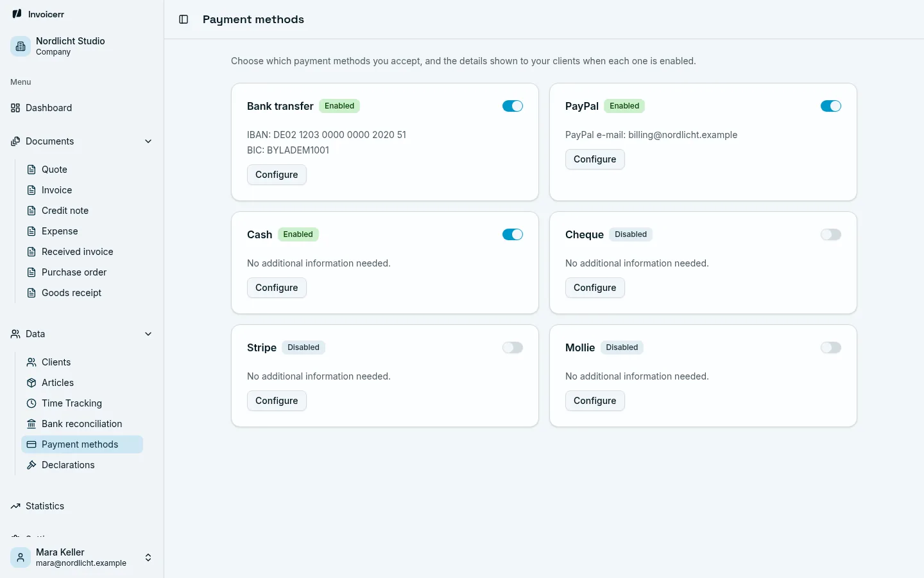Image resolution: width=924 pixels, height=578 pixels.
Task: Click the Goods receipt document icon
Action: click(x=31, y=293)
